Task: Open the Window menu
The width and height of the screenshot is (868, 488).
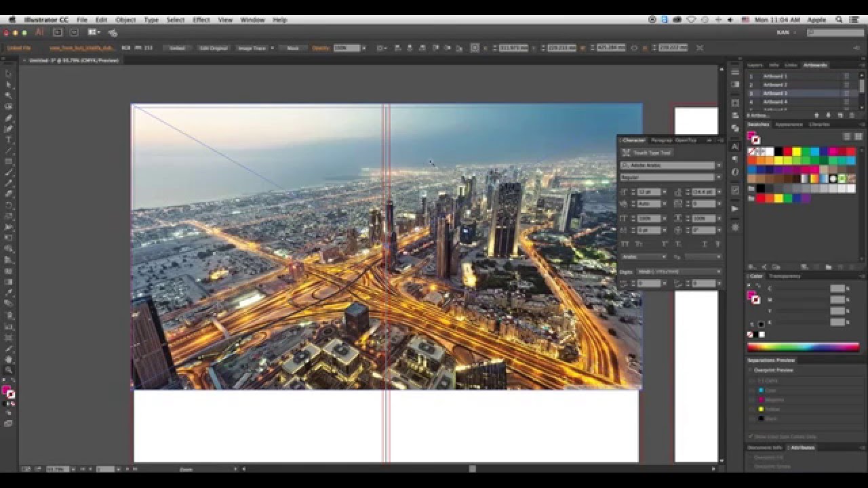Action: point(252,20)
